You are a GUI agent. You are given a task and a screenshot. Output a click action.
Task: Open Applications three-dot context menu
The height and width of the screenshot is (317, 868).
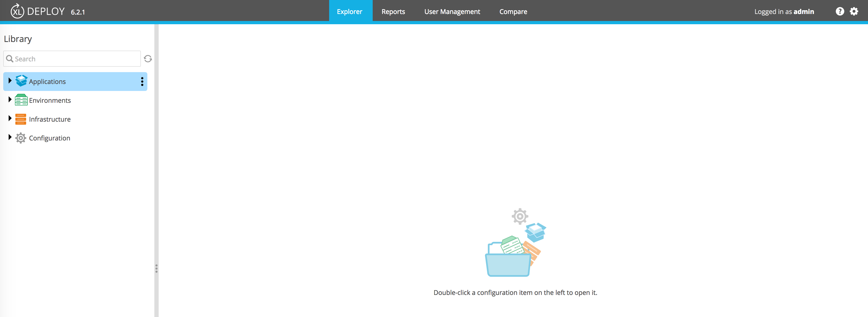142,81
